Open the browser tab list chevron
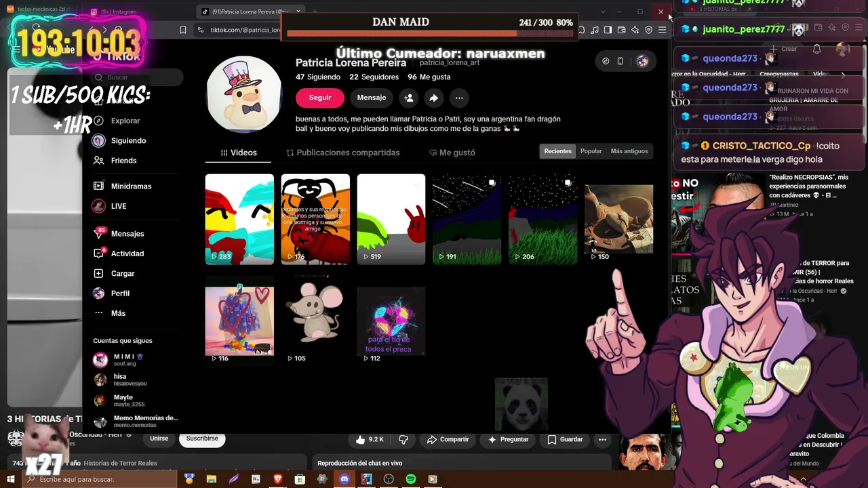868x488 pixels. coord(603,12)
